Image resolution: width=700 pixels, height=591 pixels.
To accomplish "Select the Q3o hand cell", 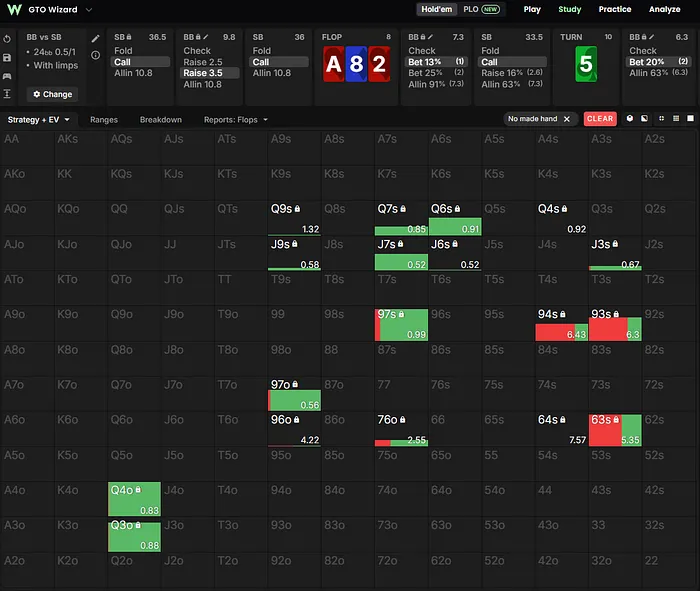I will [134, 535].
